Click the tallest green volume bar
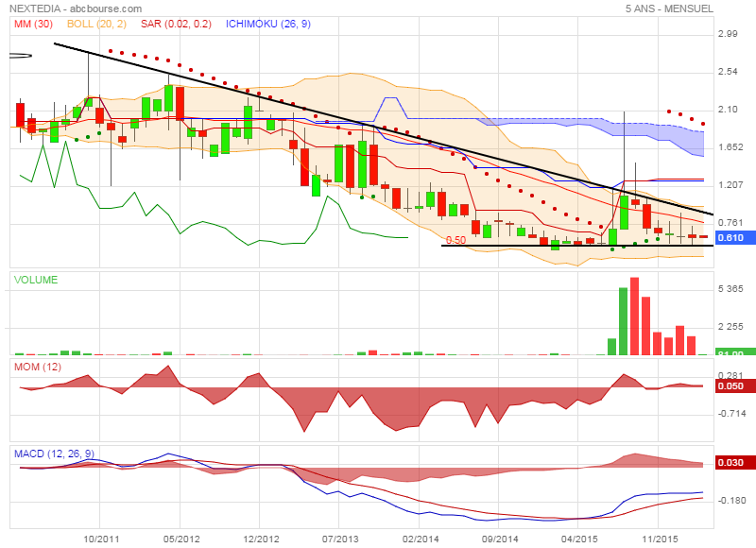Image resolution: width=756 pixels, height=548 pixels. tap(623, 321)
